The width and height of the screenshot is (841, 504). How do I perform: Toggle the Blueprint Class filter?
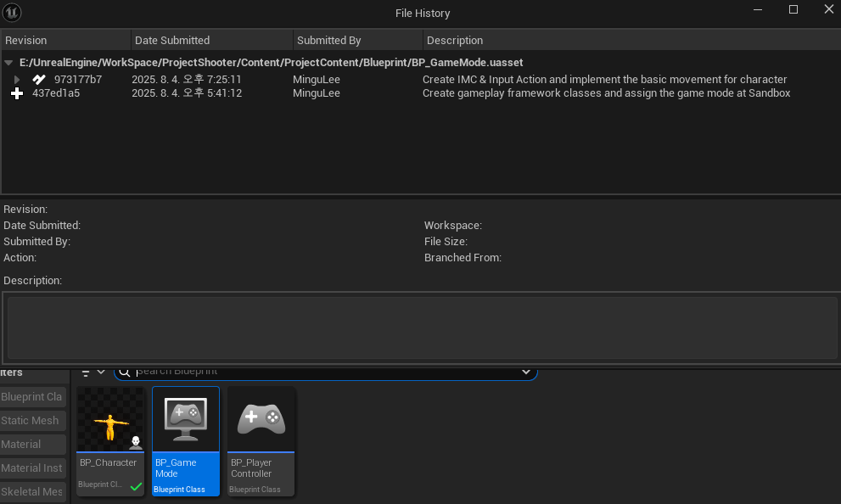pos(33,397)
